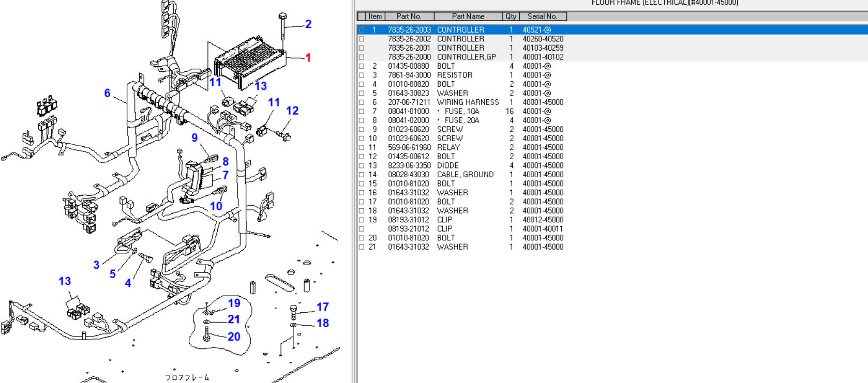Select the CONTROLLER,GP row 7835-26-2000
The width and height of the screenshot is (868, 383).
click(x=466, y=57)
